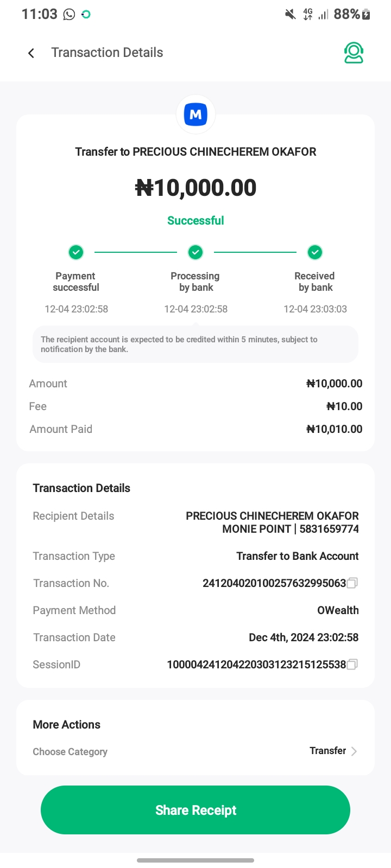
Task: Open the Choose Category selector
Action: [70, 751]
